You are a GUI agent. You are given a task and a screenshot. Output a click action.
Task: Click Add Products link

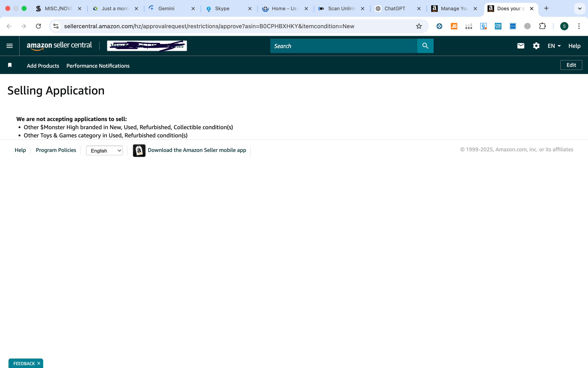pos(43,66)
